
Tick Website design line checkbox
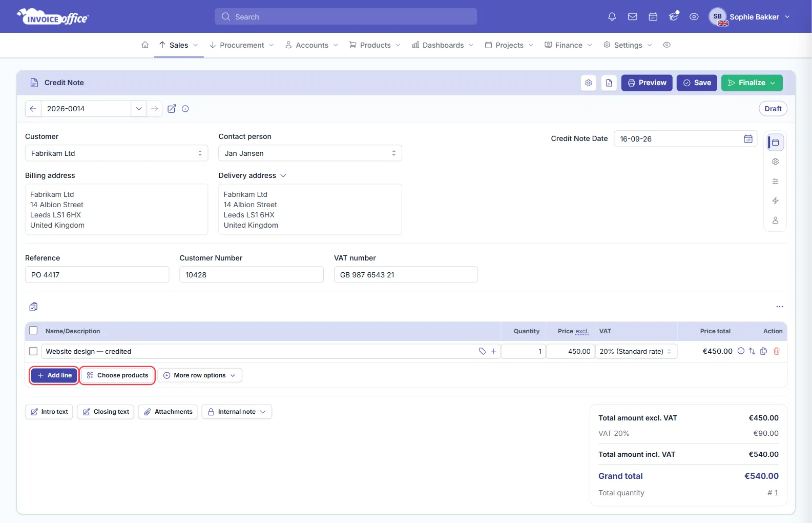pyautogui.click(x=33, y=351)
